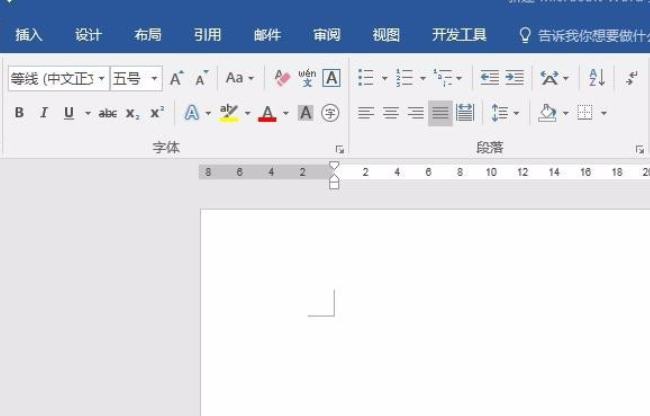Screen dimensions: 650x416
Task: Open enclosed character 字 tool
Action: tap(330, 113)
